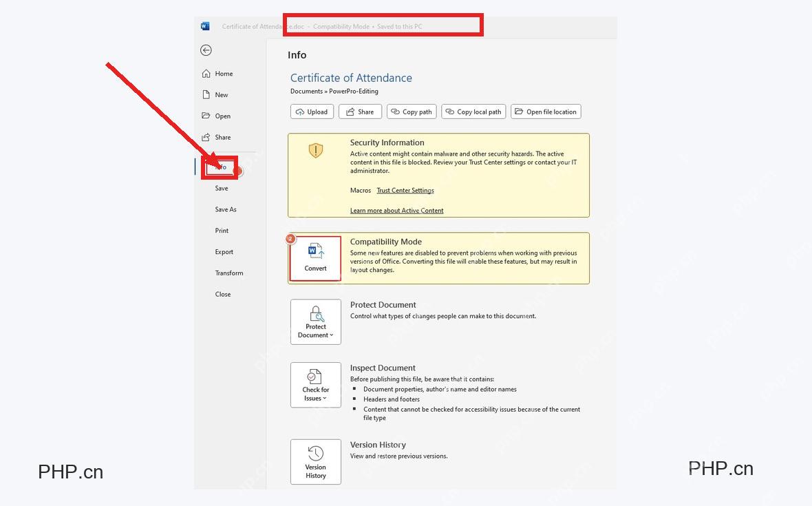Click the Info page heading
Screen dimensions: 812x506
[297, 55]
